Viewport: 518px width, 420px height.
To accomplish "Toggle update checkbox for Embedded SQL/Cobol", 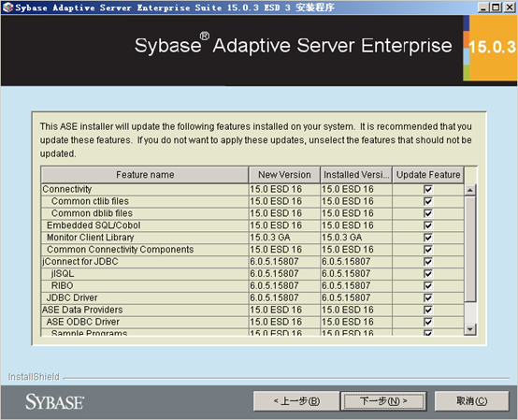I will [428, 225].
